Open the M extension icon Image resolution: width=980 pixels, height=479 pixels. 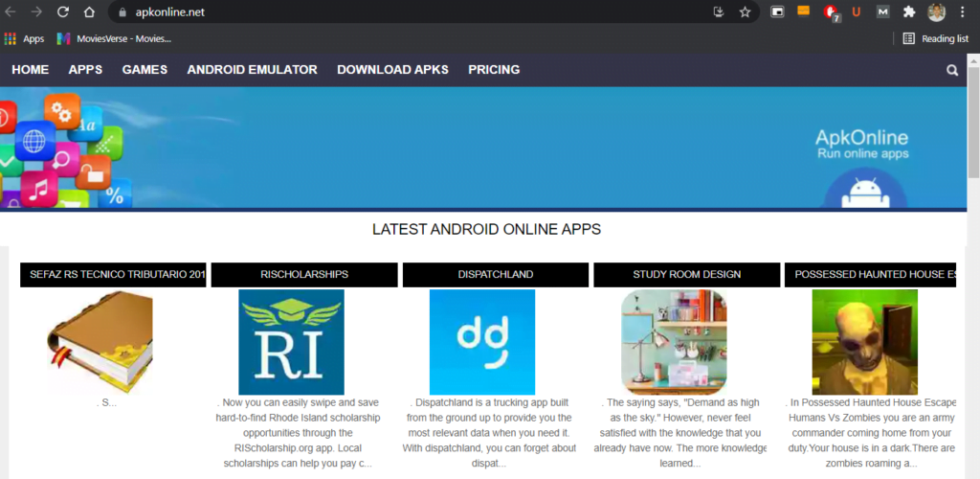[x=882, y=11]
